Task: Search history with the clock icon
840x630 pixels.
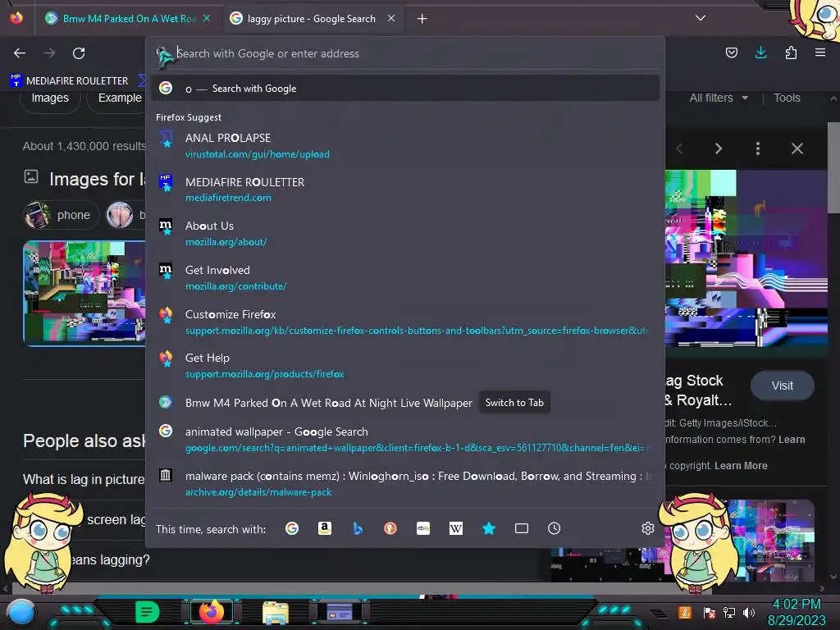Action: click(554, 529)
